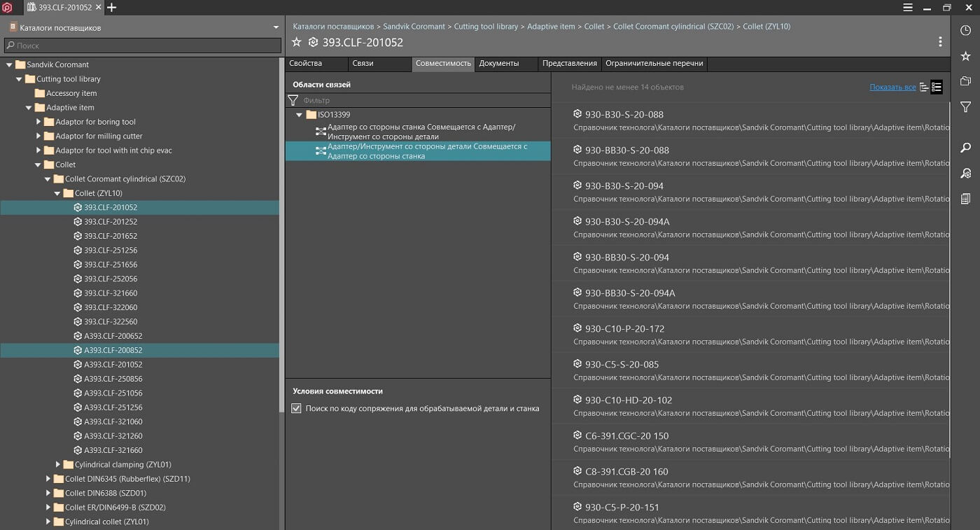Click filter funnel icon in link areas
The image size is (980, 530).
pyautogui.click(x=293, y=101)
